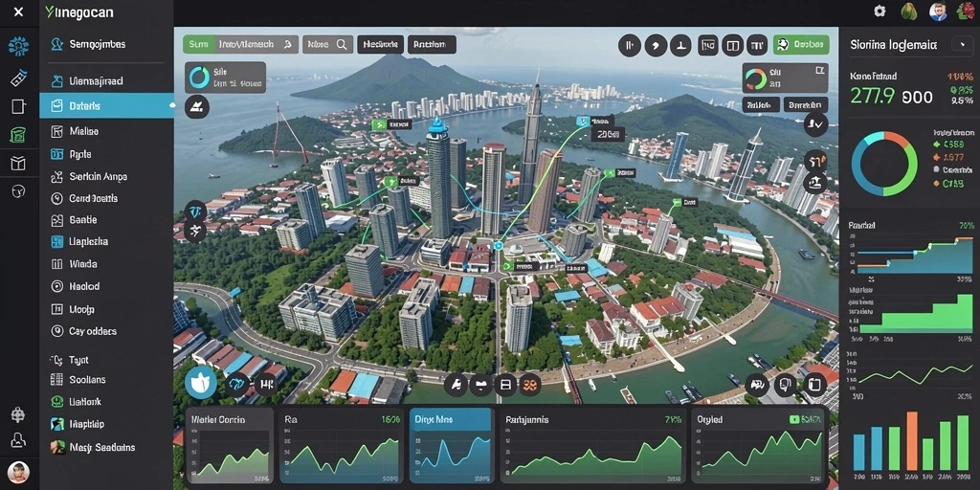
Task: Toggle the green switch on Oryled card
Action: pos(794,420)
